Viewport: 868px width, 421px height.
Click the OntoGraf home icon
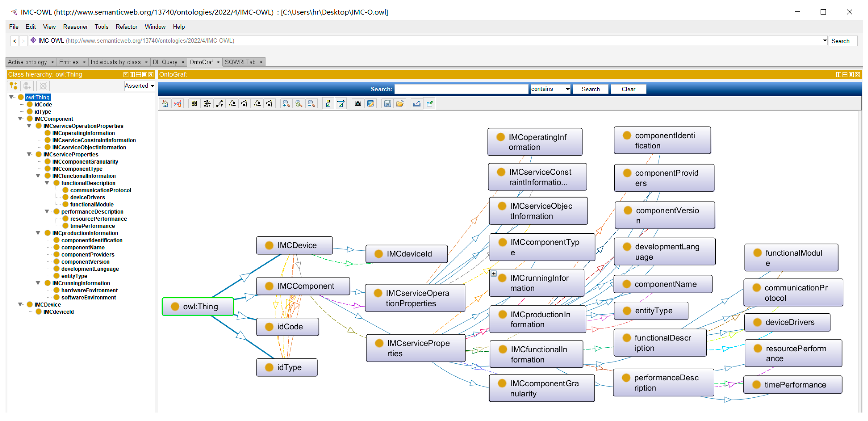click(165, 104)
